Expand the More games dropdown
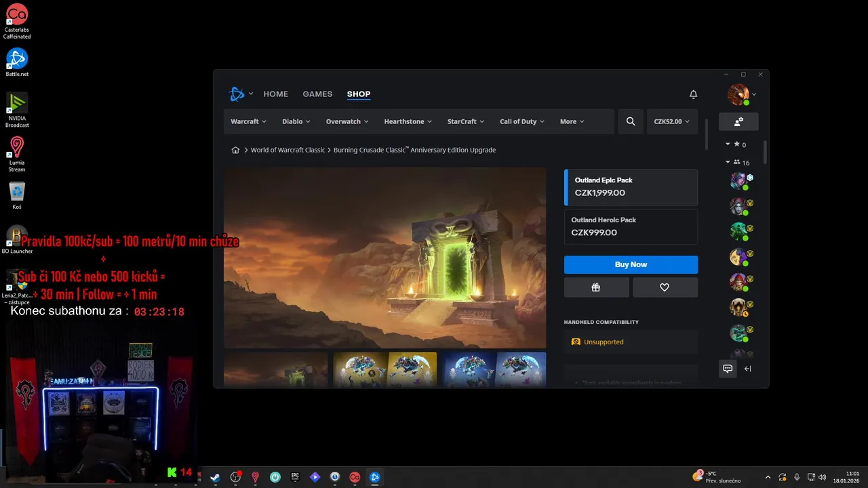 point(572,121)
